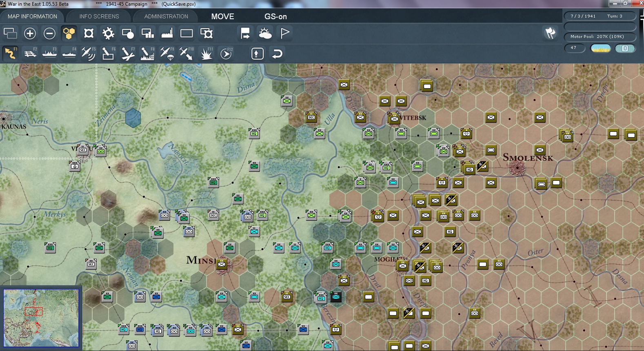The height and width of the screenshot is (351, 644).
Task: Select Move mode F1 icon
Action: point(10,53)
